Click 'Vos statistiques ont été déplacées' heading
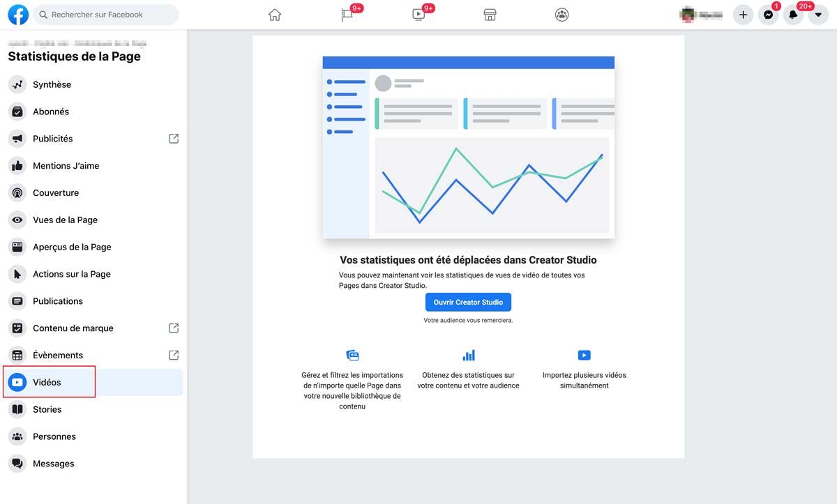This screenshot has width=837, height=504. pyautogui.click(x=468, y=260)
